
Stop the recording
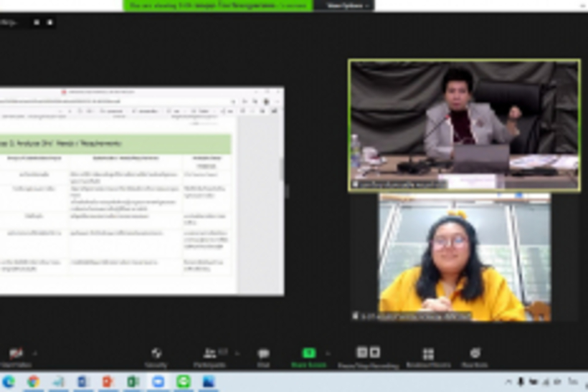pos(375,353)
